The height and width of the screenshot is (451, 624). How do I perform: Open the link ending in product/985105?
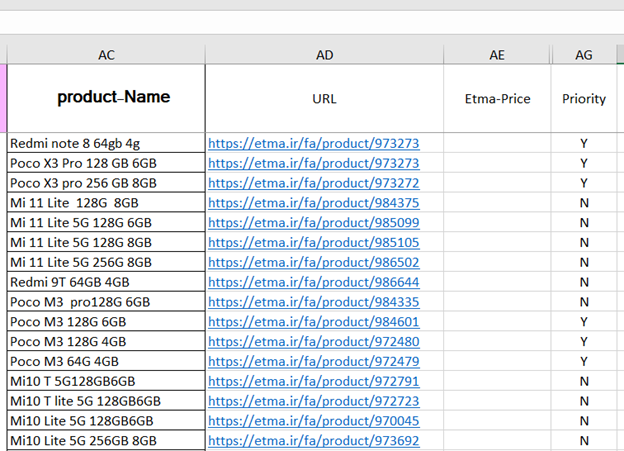pos(314,242)
